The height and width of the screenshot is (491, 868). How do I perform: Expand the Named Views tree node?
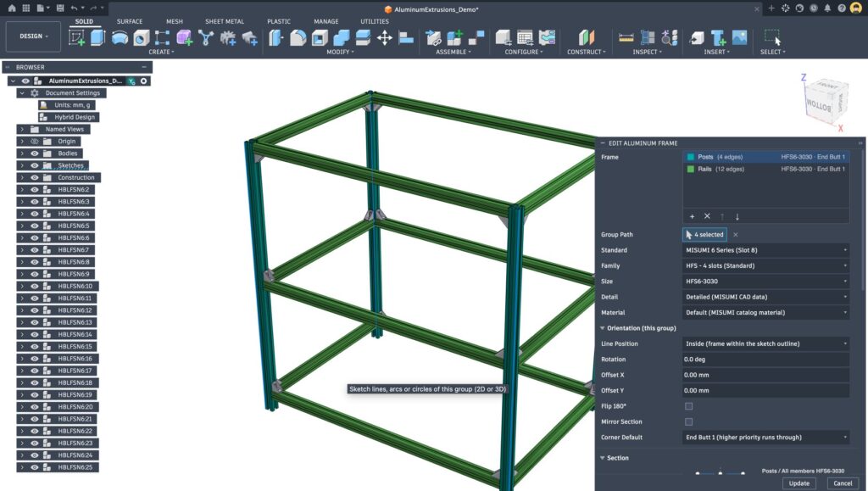[22, 129]
